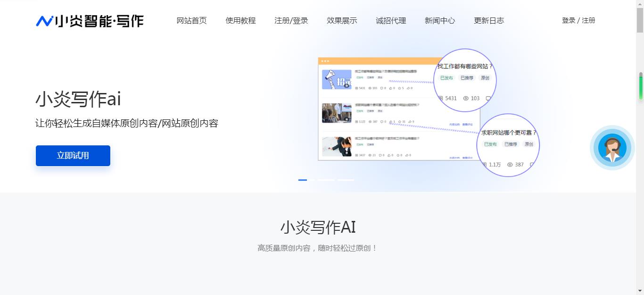Click the three window dots on the orange mock browser bar
The image size is (644, 295).
pos(325,60)
